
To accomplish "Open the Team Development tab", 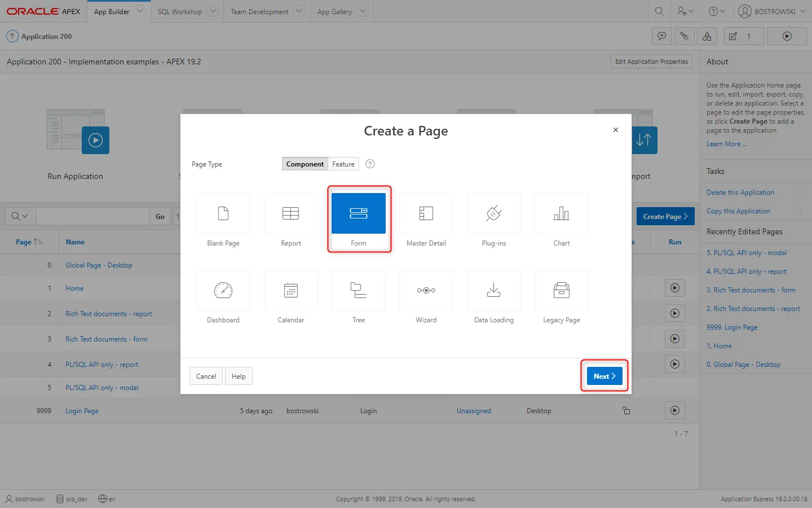I will [x=259, y=11].
